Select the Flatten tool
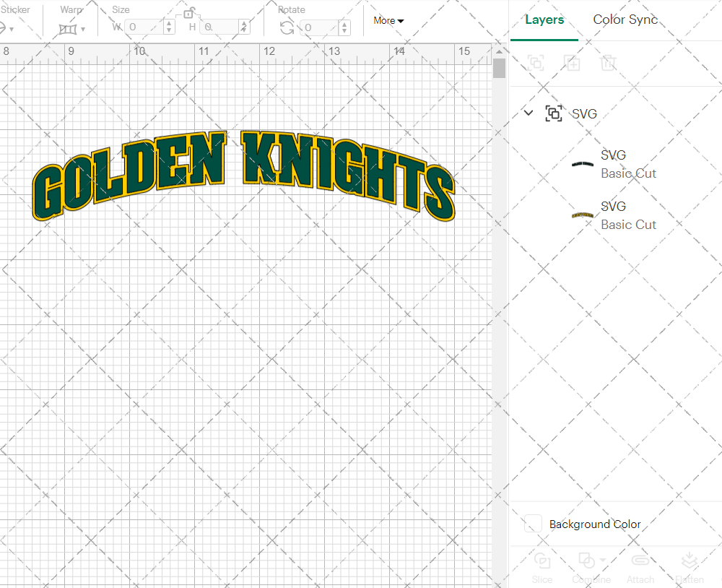Viewport: 722px width, 588px height. 690,567
